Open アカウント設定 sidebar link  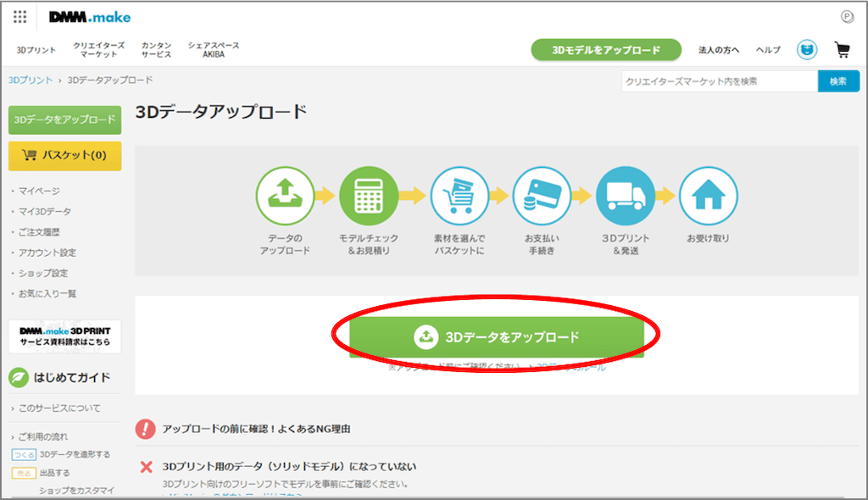click(47, 253)
